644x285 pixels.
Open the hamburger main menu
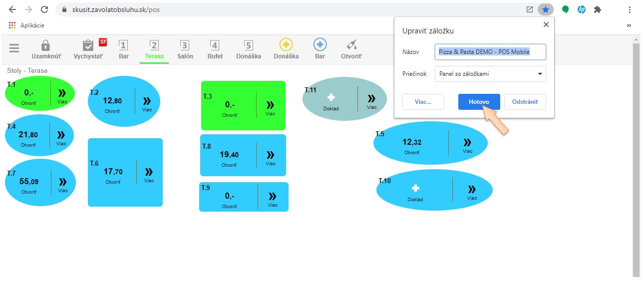[x=14, y=48]
